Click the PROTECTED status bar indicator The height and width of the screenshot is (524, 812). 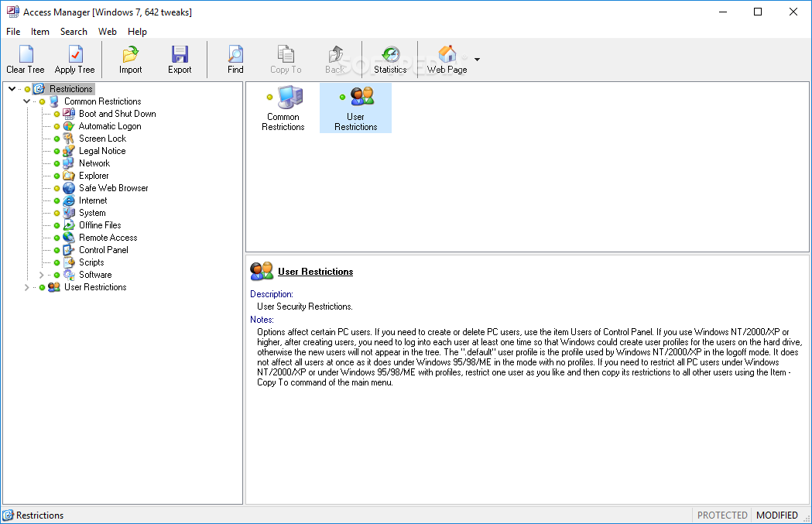coord(722,515)
